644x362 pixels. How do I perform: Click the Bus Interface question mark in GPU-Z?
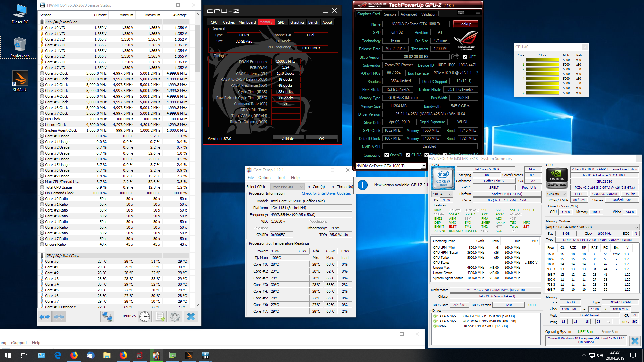click(477, 73)
